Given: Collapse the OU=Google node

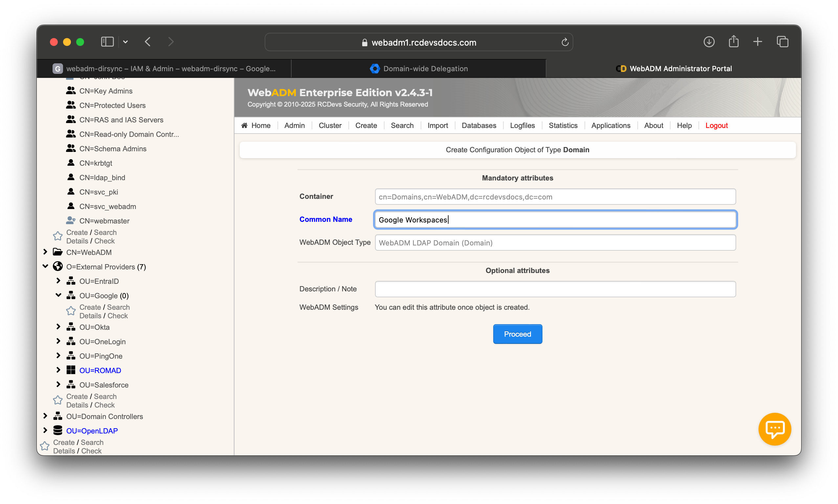Looking at the screenshot, I should pyautogui.click(x=58, y=295).
